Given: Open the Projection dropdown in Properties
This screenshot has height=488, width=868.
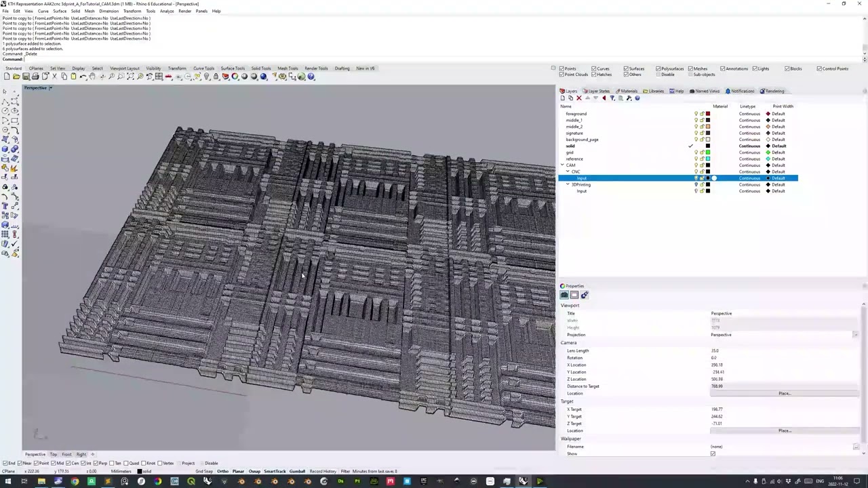Looking at the screenshot, I should [855, 335].
